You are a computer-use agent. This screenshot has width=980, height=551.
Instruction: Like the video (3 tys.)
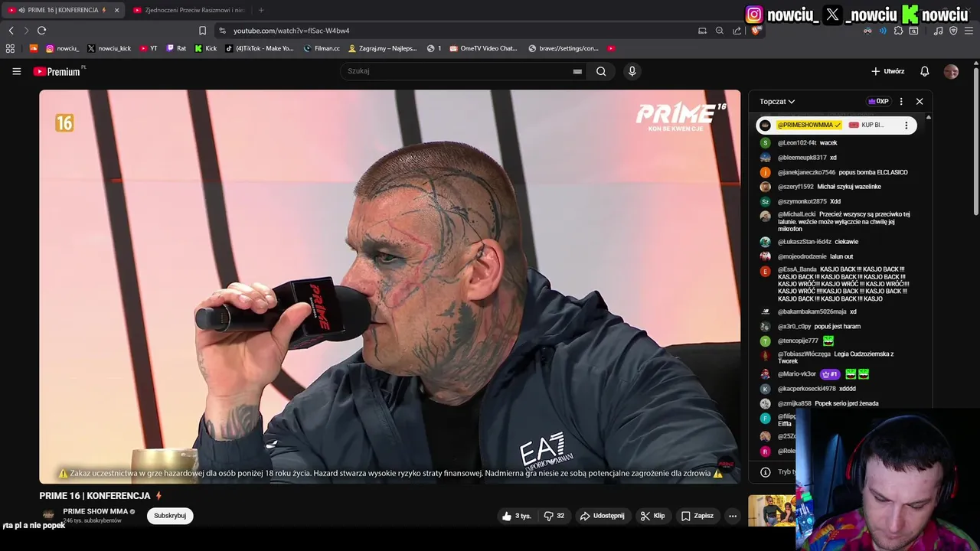(x=516, y=516)
